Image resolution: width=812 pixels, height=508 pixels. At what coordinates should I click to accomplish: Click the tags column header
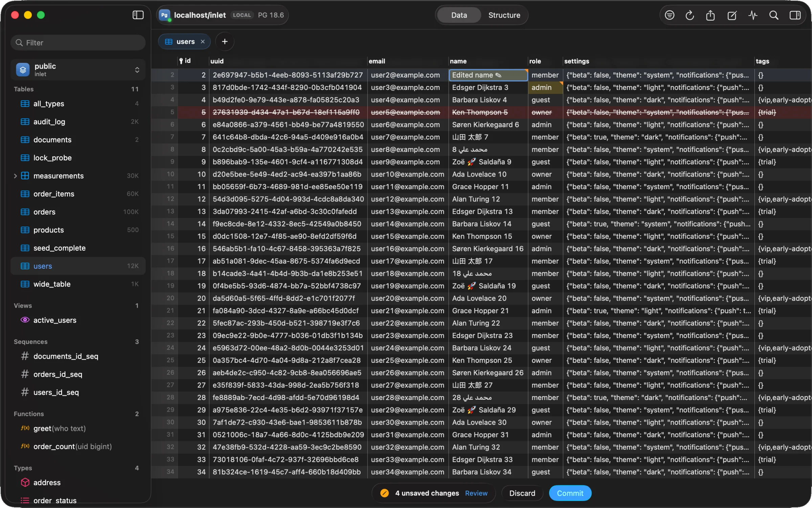point(783,61)
